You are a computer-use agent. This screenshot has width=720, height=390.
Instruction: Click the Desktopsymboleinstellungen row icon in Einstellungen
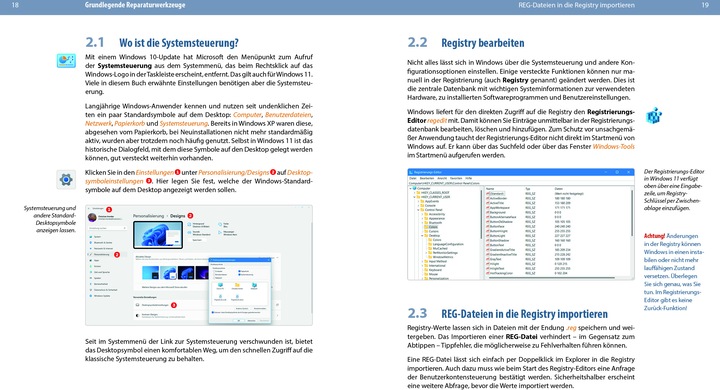pos(137,305)
